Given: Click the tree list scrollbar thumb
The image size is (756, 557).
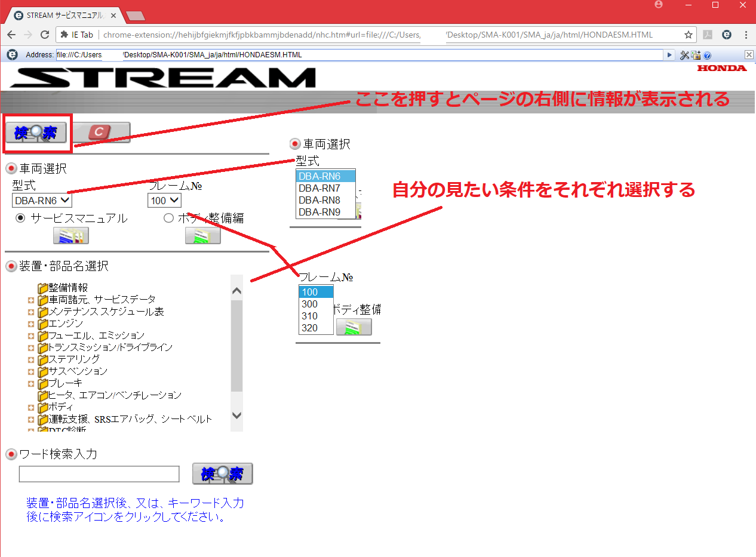Looking at the screenshot, I should click(x=236, y=346).
